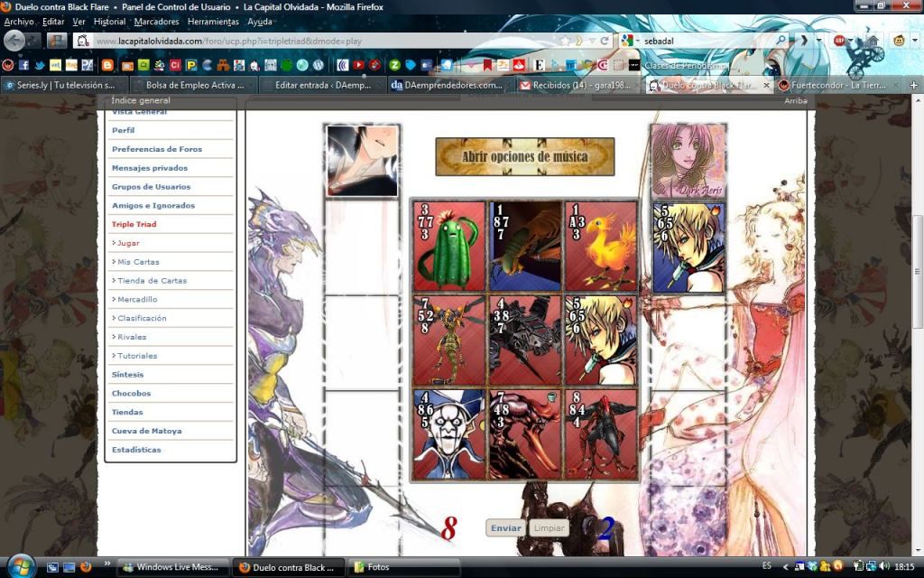Click the Enviar button
This screenshot has height=578, width=924.
tap(505, 527)
